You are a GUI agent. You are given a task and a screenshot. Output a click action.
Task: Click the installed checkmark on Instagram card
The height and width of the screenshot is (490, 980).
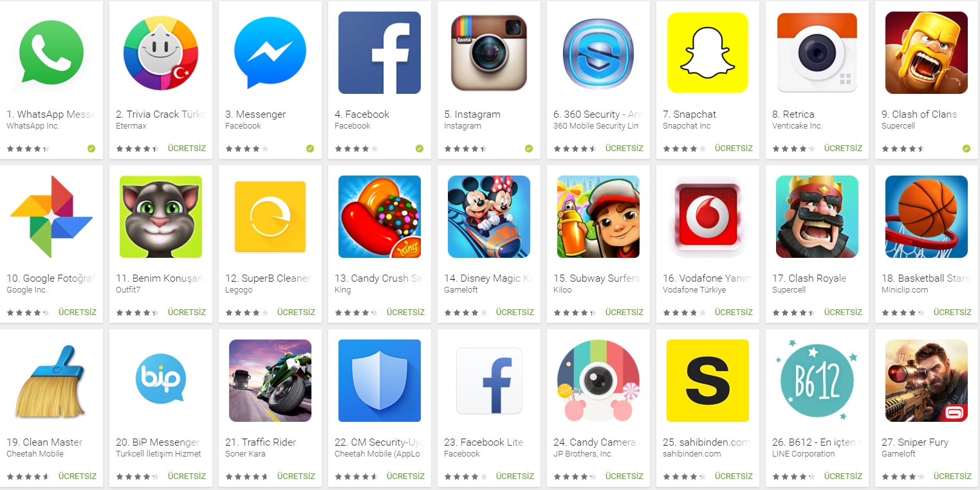pyautogui.click(x=529, y=149)
